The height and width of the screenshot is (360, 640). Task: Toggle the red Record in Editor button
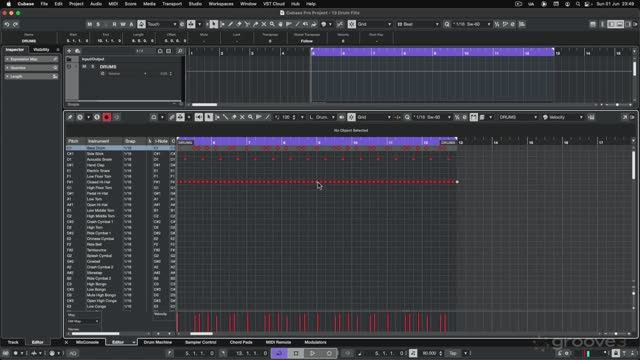[x=107, y=118]
